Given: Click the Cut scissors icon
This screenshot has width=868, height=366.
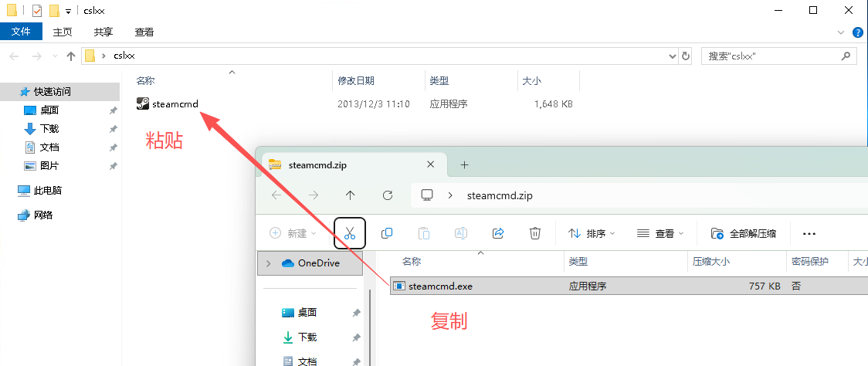Looking at the screenshot, I should [349, 233].
